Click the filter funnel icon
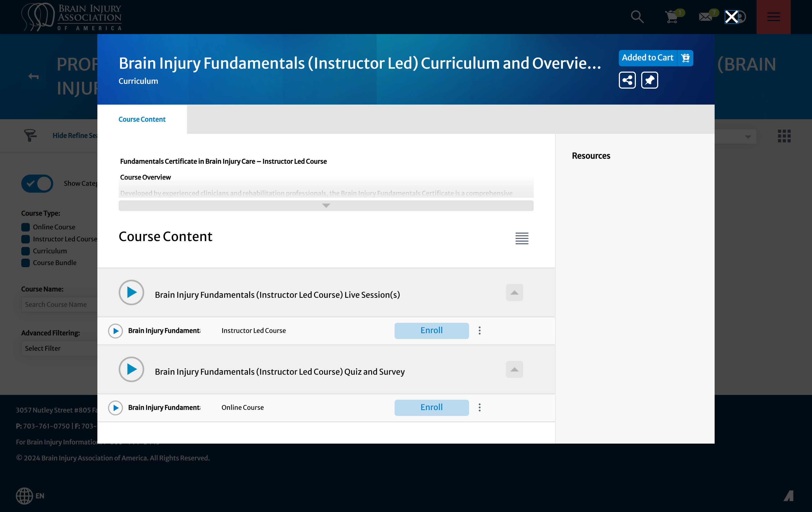 click(30, 135)
